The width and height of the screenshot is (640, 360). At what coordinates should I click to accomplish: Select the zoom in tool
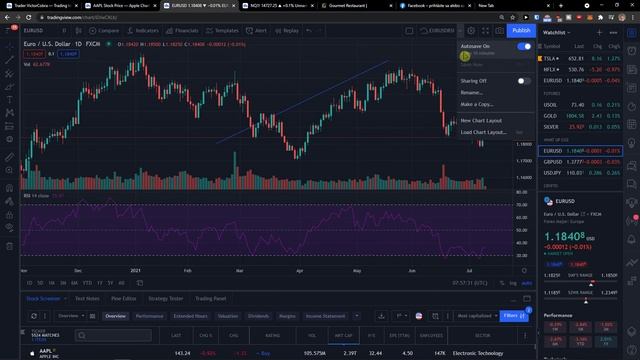[9, 170]
